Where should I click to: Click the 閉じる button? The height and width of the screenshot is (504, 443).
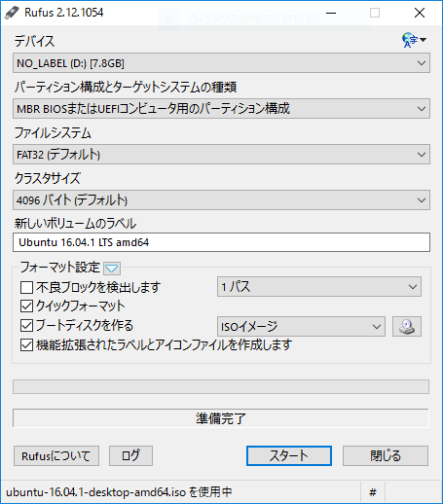point(386,456)
